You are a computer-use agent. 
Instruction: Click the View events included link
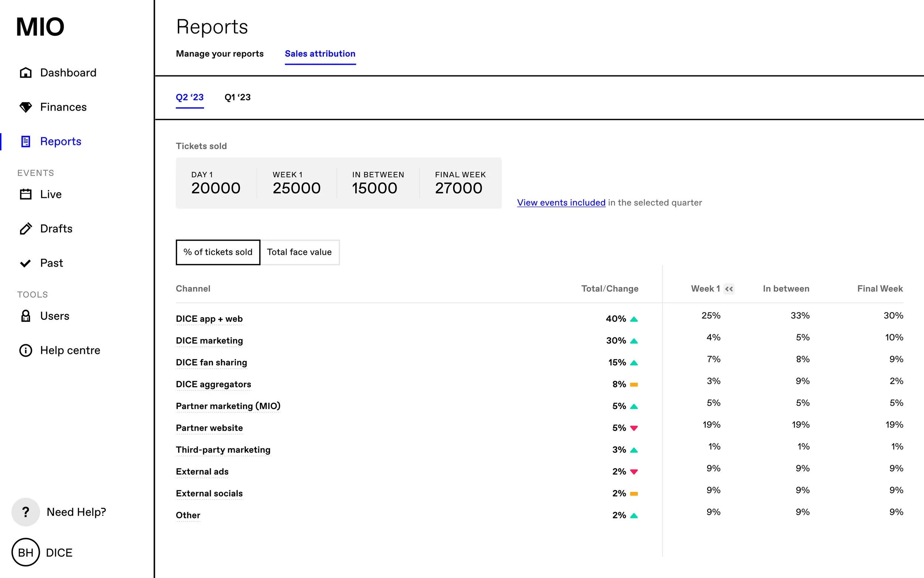pyautogui.click(x=561, y=203)
